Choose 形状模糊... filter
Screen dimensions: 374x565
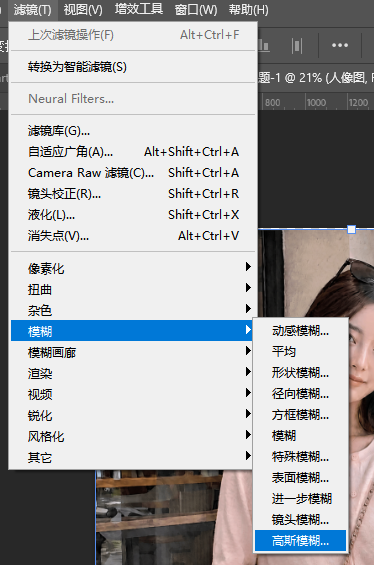tap(300, 373)
